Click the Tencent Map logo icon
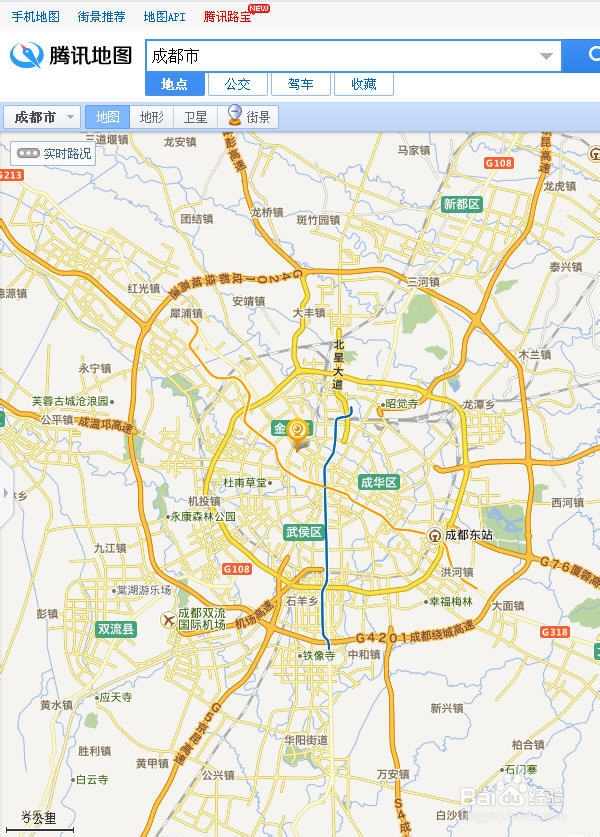The width and height of the screenshot is (600, 837). click(x=26, y=56)
